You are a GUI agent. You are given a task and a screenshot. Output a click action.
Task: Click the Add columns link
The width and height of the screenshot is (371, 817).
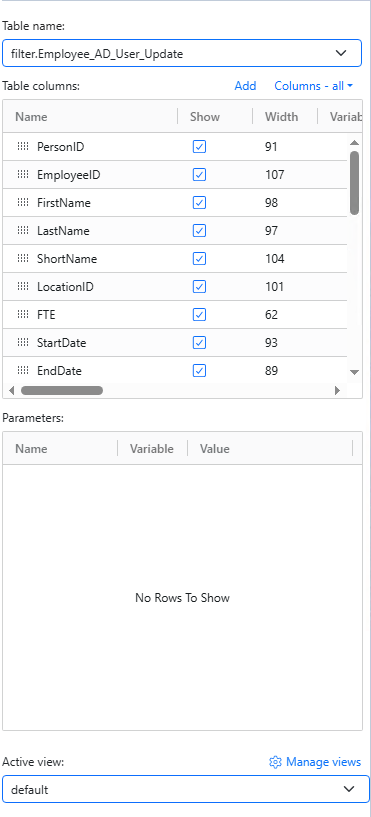tap(245, 86)
